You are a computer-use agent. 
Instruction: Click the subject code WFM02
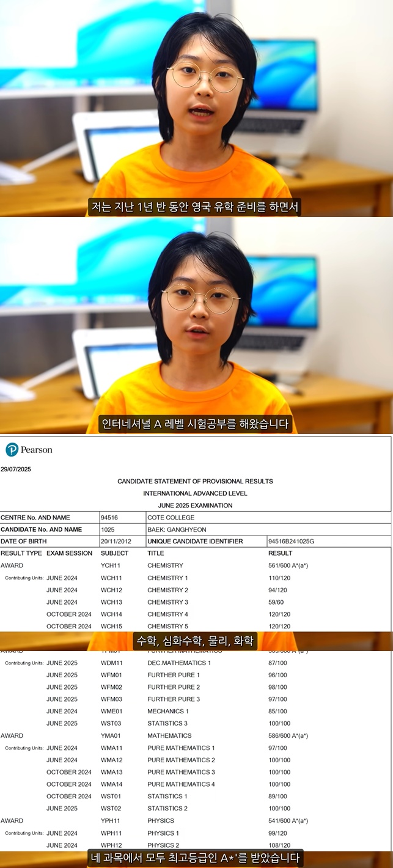coord(112,687)
